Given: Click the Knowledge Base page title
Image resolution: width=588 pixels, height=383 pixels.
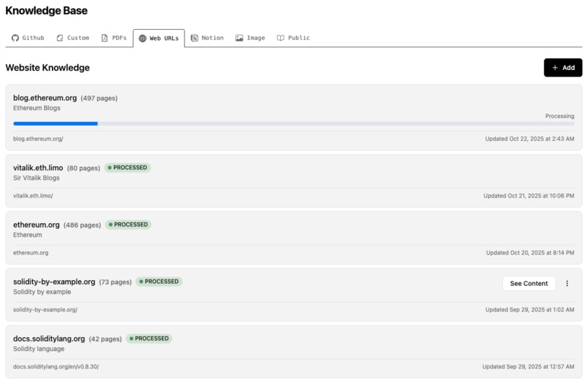Looking at the screenshot, I should pyautogui.click(x=47, y=10).
